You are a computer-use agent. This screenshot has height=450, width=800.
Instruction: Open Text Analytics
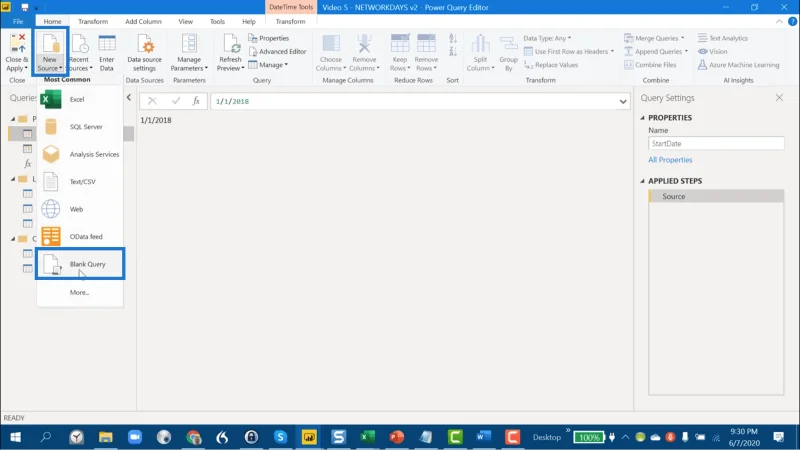(723, 38)
